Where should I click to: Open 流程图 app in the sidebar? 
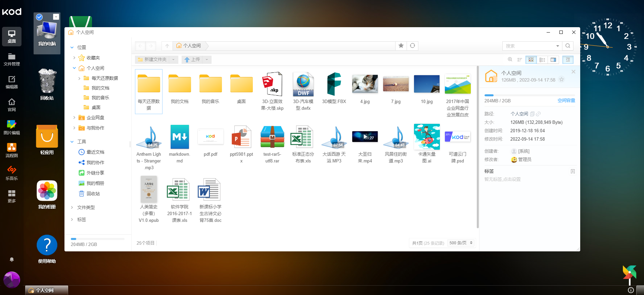pyautogui.click(x=12, y=150)
